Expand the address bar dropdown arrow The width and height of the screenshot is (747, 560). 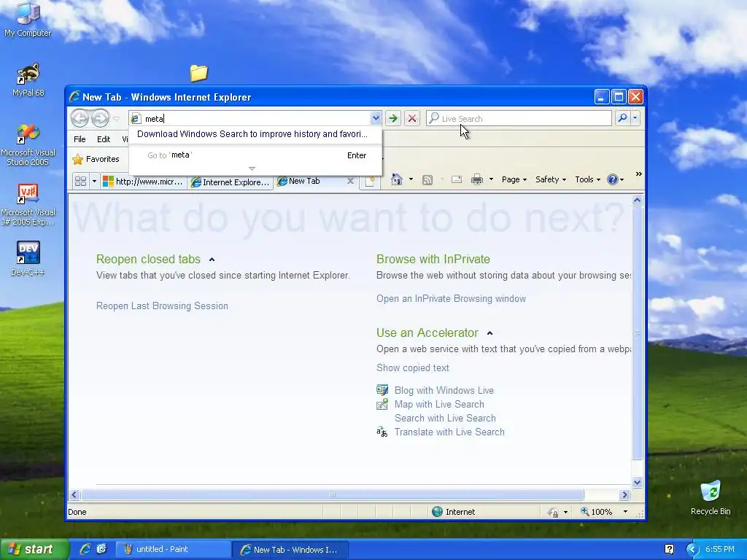[376, 118]
